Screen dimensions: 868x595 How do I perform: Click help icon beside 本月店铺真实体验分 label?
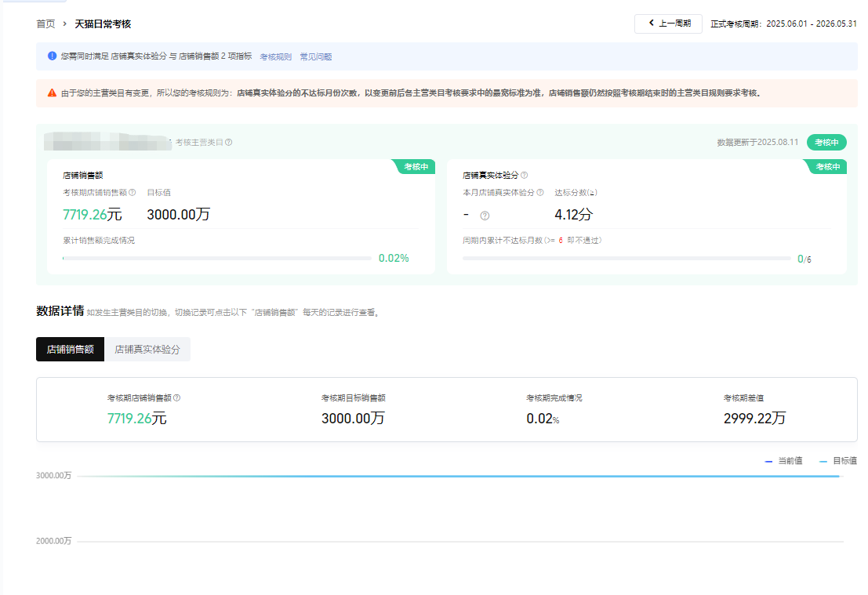[x=539, y=192]
